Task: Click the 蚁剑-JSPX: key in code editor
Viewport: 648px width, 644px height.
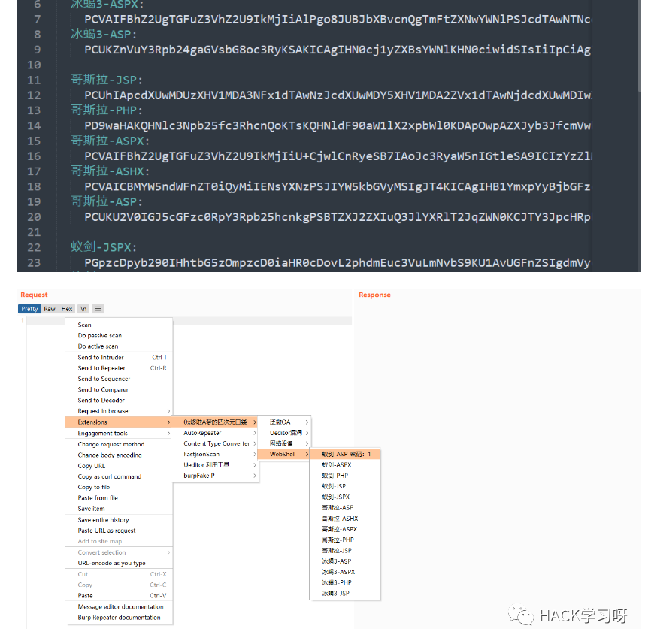Action: [x=103, y=247]
